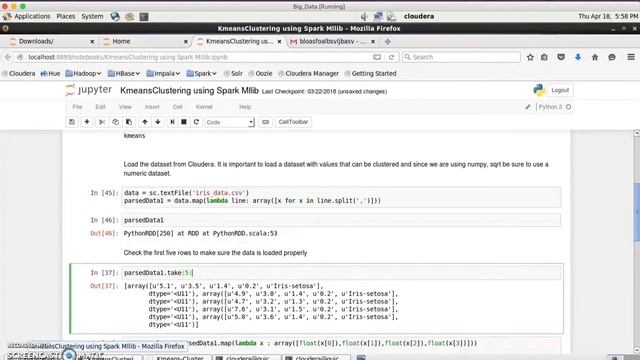Move the selected cell down
Image resolution: width=640 pixels, height=360 pixels.
point(158,122)
